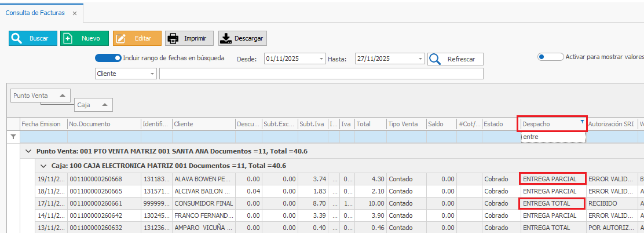This screenshot has height=234, width=644.
Task: Click the Caja grouping column button
Action: click(93, 105)
